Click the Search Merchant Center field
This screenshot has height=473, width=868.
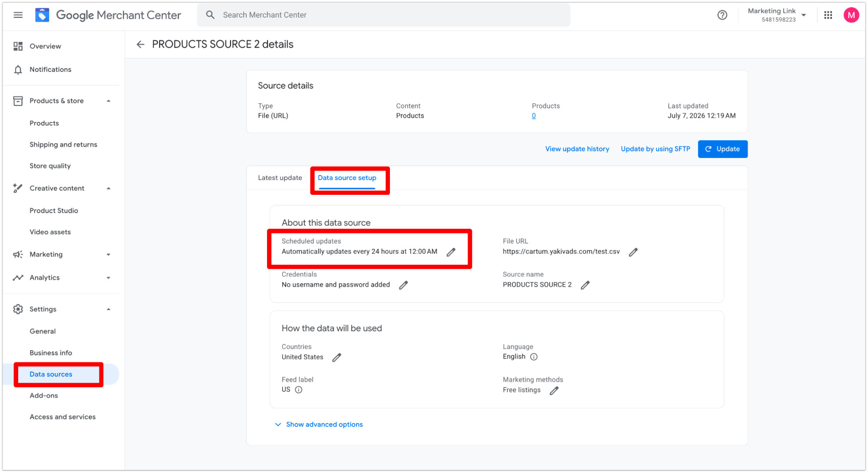383,15
